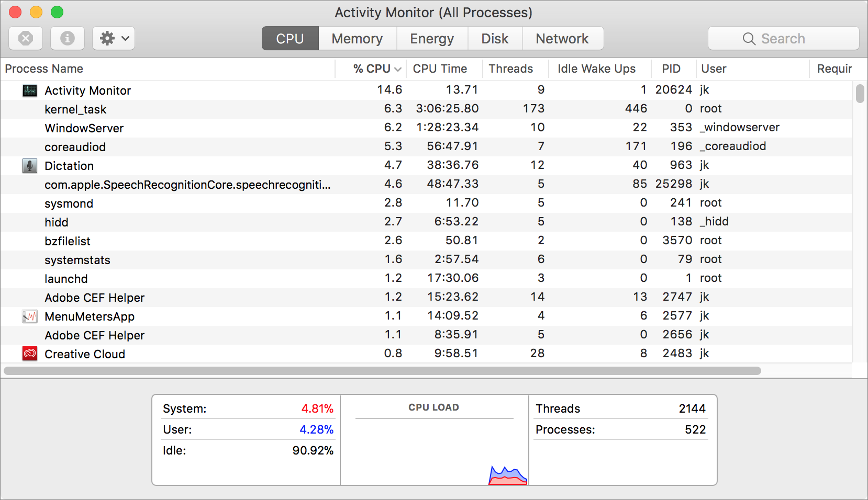
Task: Sort by Process Name column header
Action: point(168,69)
